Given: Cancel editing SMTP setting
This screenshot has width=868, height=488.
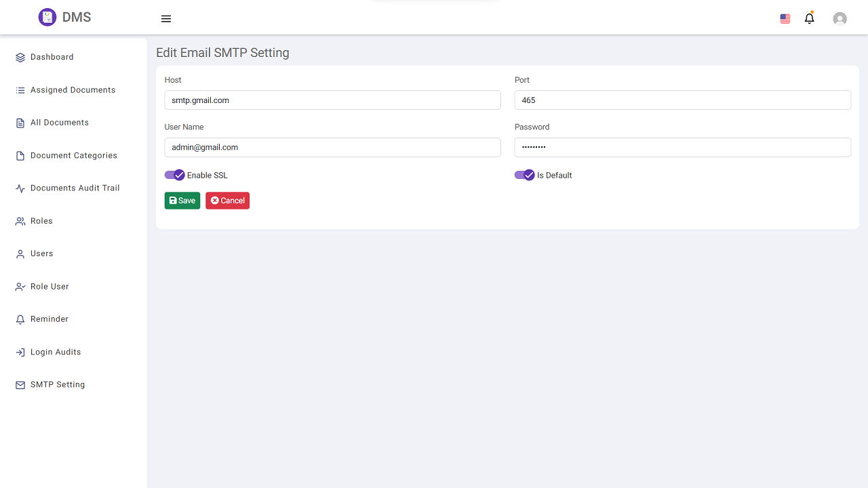Looking at the screenshot, I should point(227,201).
